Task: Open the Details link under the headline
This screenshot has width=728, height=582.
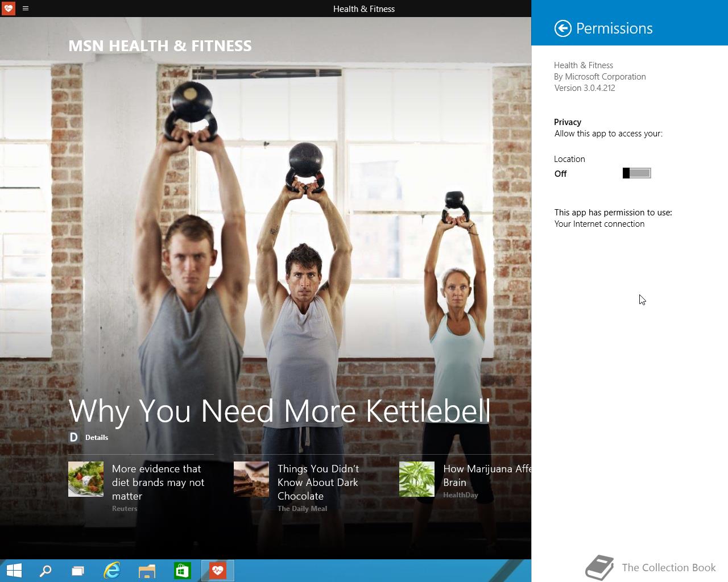Action: pos(97,438)
